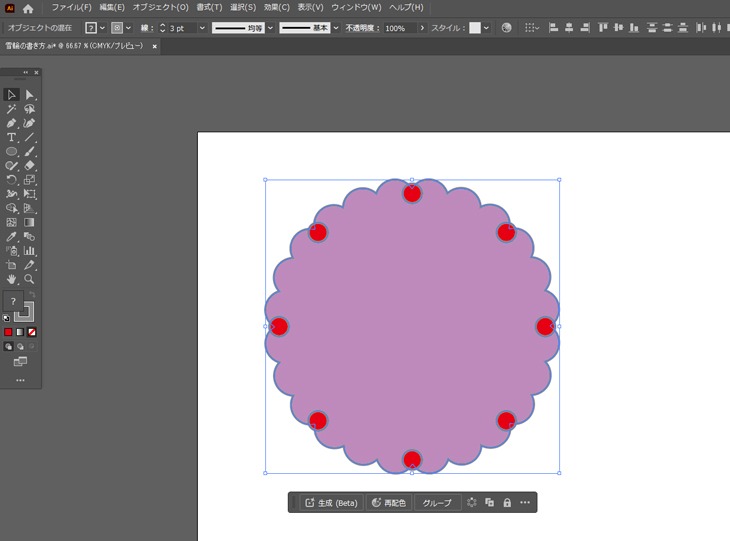The image size is (730, 541).
Task: Select the Pen tool
Action: tap(12, 123)
